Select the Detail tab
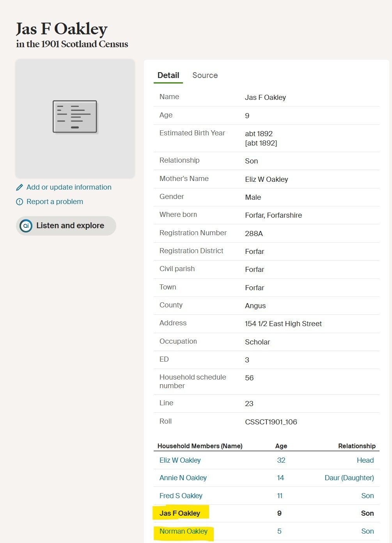Screen dimensions: 392x543 (x=168, y=75)
